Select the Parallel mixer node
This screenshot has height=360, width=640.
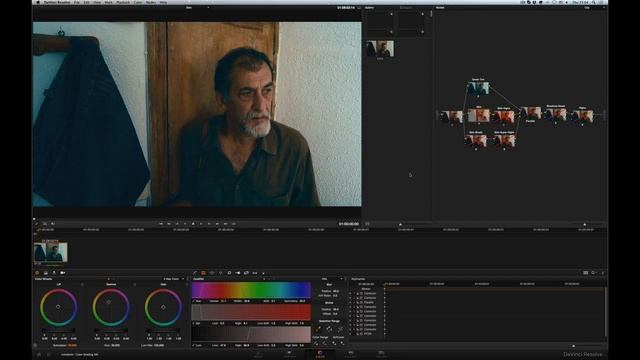click(531, 113)
